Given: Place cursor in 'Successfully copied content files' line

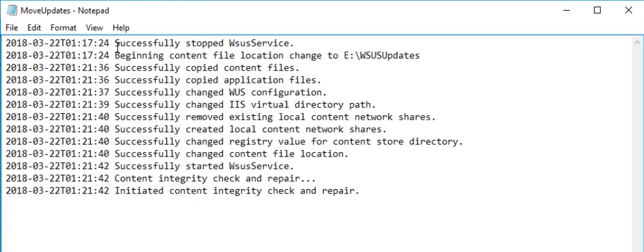Looking at the screenshot, I should pos(153,68).
